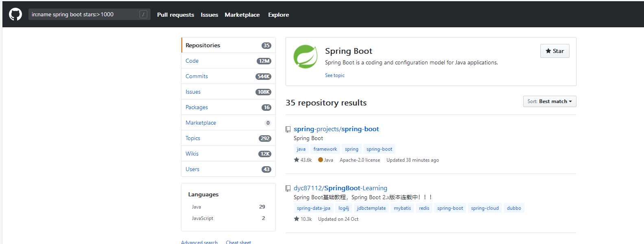The height and width of the screenshot is (244, 644).
Task: Select Code results filter
Action: click(228, 61)
